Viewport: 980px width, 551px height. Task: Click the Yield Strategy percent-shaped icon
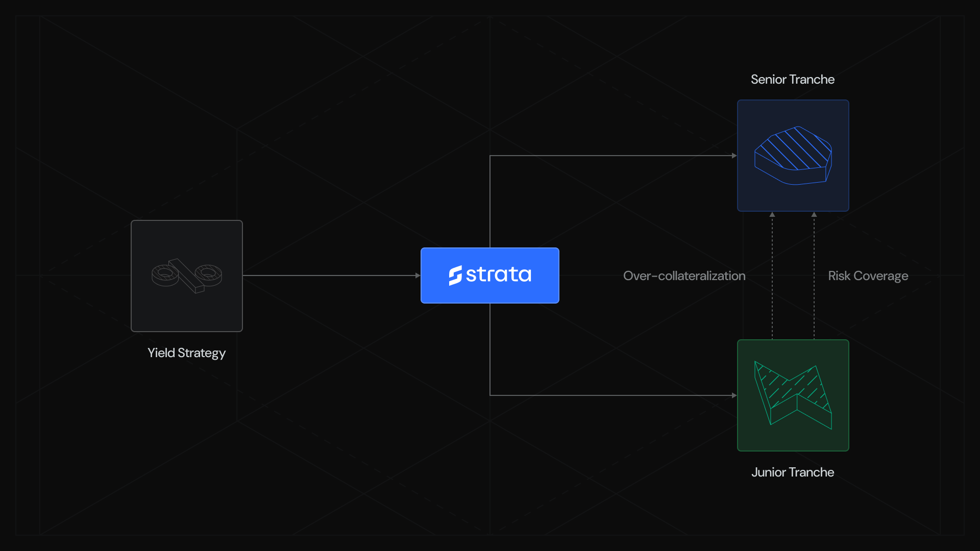(187, 275)
